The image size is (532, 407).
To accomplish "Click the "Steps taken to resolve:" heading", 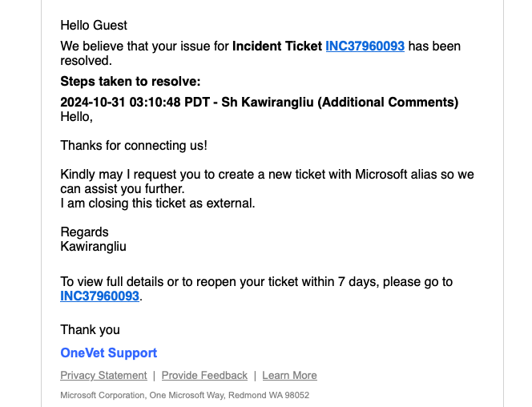I will point(130,82).
